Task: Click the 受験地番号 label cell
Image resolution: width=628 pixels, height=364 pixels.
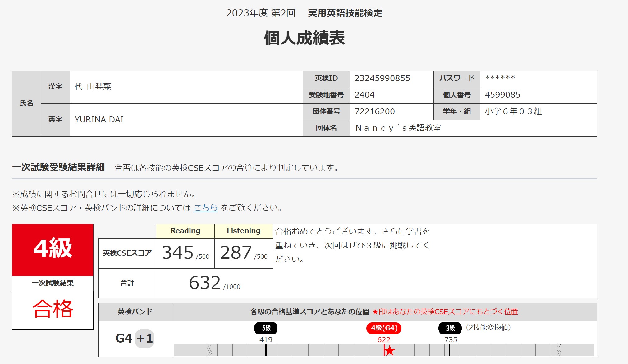Action: pyautogui.click(x=326, y=95)
